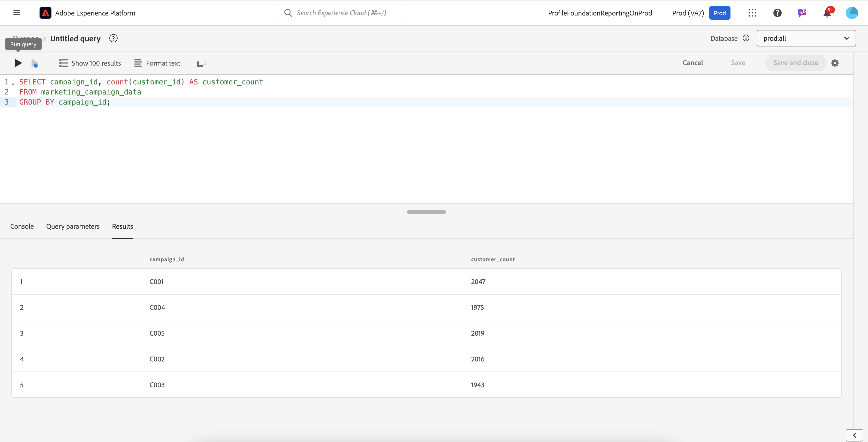Open the app switcher grid icon

(752, 13)
